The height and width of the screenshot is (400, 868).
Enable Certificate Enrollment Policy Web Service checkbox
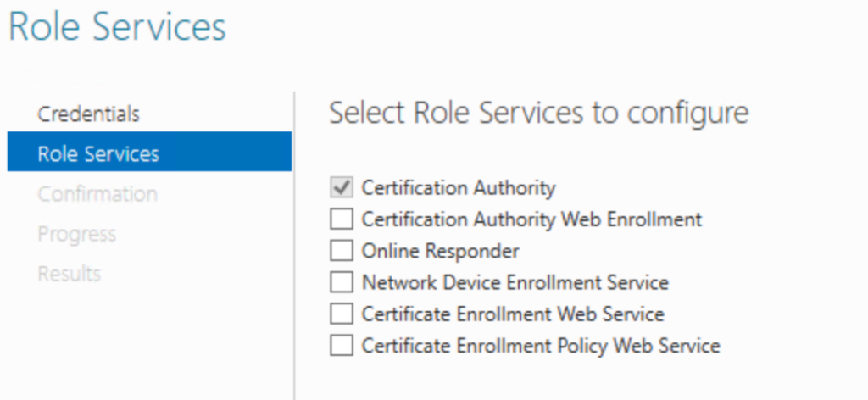[x=341, y=346]
